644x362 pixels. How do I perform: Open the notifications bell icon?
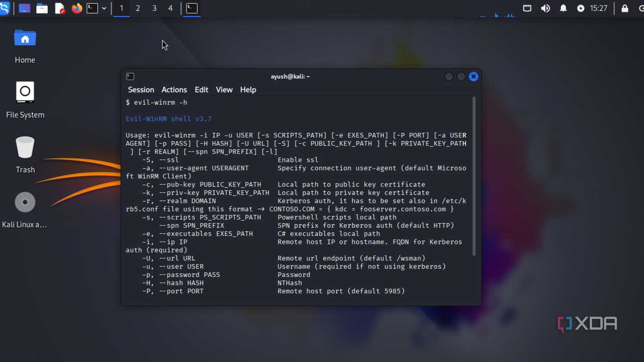pyautogui.click(x=563, y=8)
